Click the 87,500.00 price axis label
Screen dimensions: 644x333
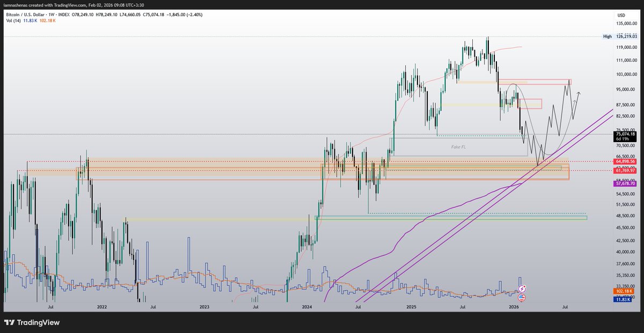click(627, 105)
